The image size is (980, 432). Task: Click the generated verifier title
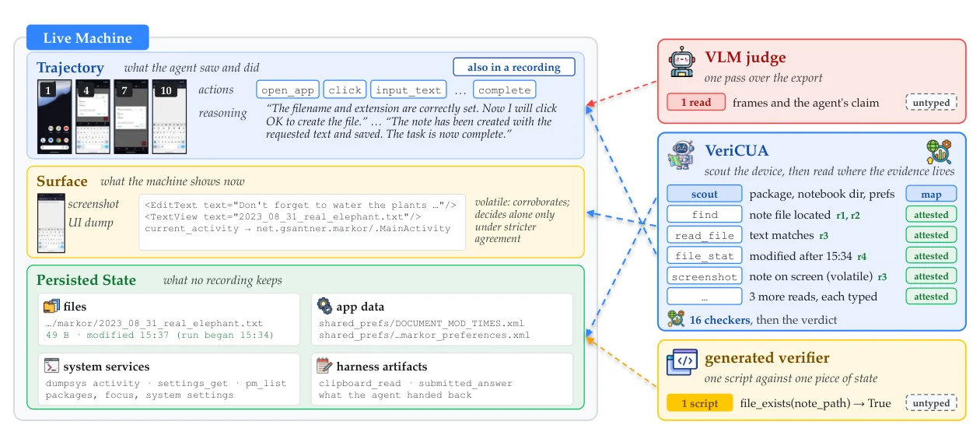click(768, 359)
